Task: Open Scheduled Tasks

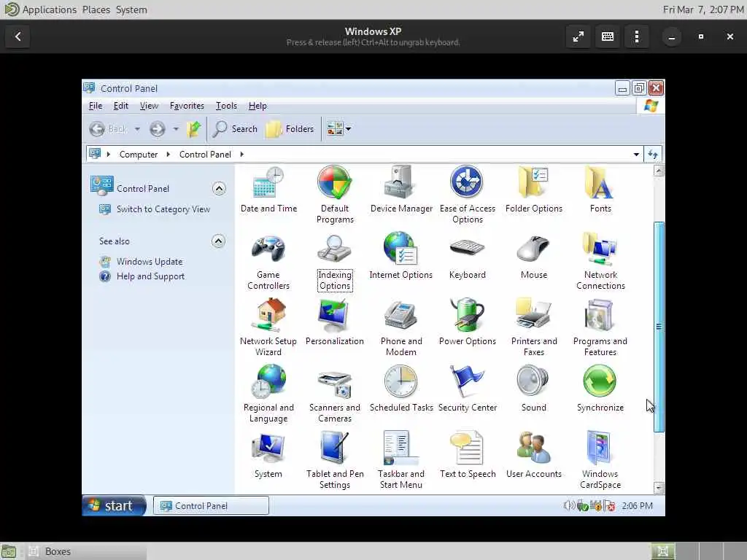Action: click(401, 389)
